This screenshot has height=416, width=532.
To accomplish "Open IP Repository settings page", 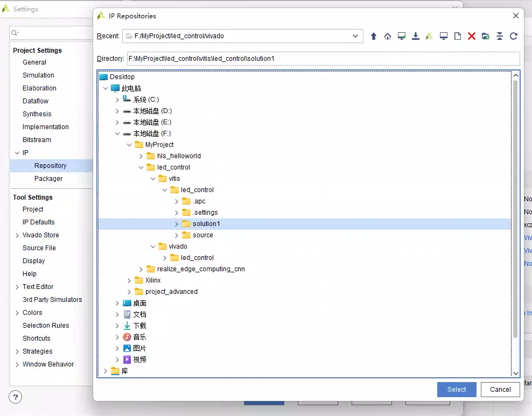I will point(50,165).
